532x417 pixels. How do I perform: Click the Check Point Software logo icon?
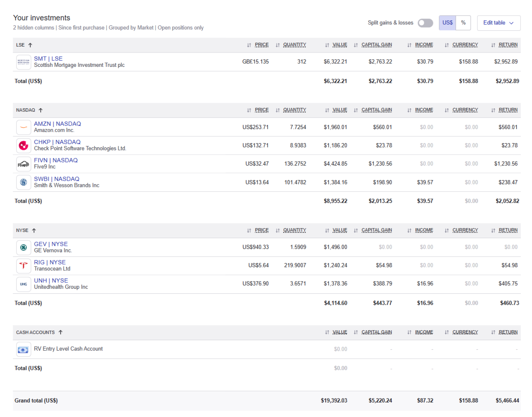click(23, 146)
